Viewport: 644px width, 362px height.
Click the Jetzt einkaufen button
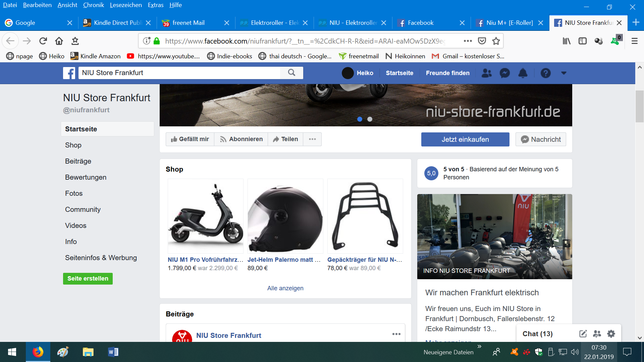[465, 139]
